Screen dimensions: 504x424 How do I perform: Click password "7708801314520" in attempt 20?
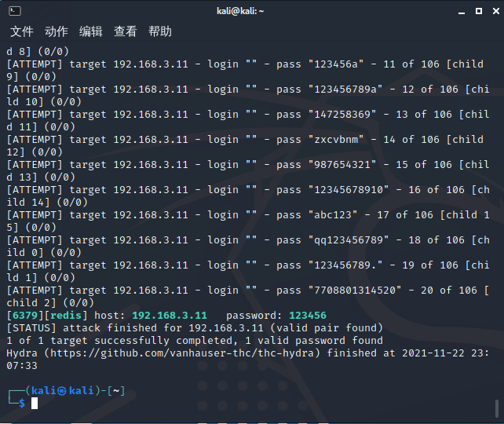355,291
